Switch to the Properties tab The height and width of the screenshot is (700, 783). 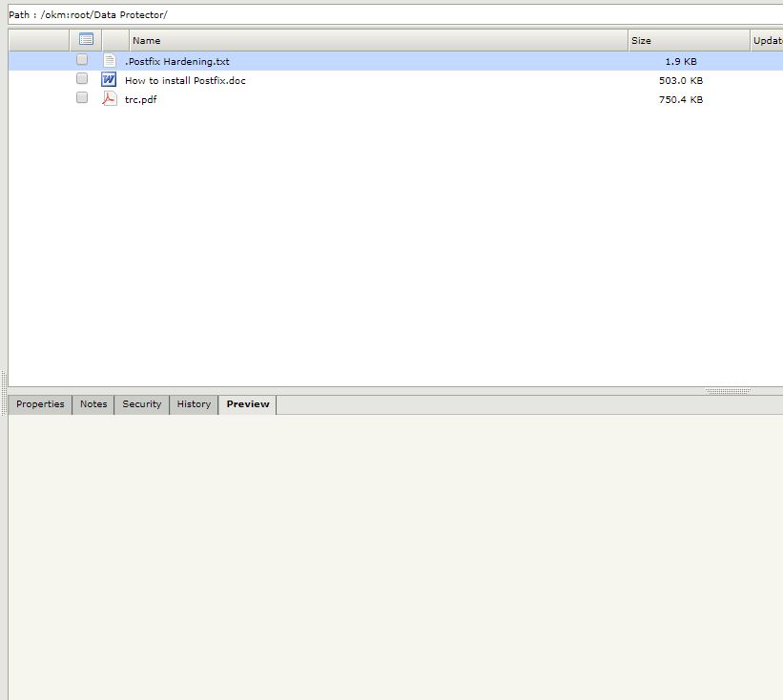pyautogui.click(x=40, y=404)
